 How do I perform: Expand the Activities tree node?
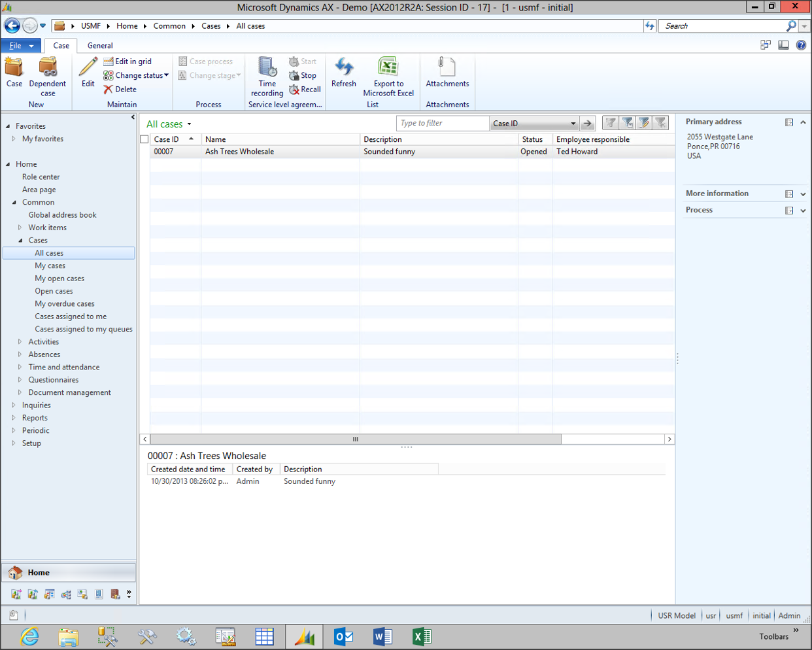20,342
